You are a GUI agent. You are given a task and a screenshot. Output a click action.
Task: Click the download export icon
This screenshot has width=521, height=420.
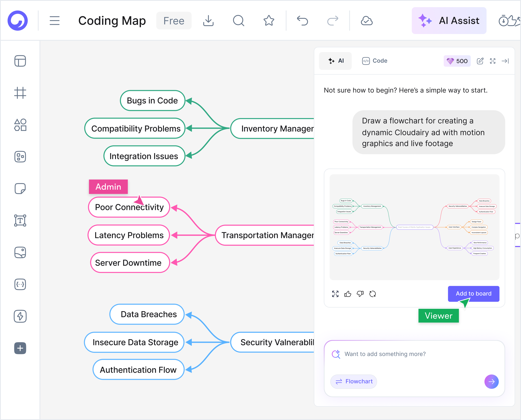(208, 21)
